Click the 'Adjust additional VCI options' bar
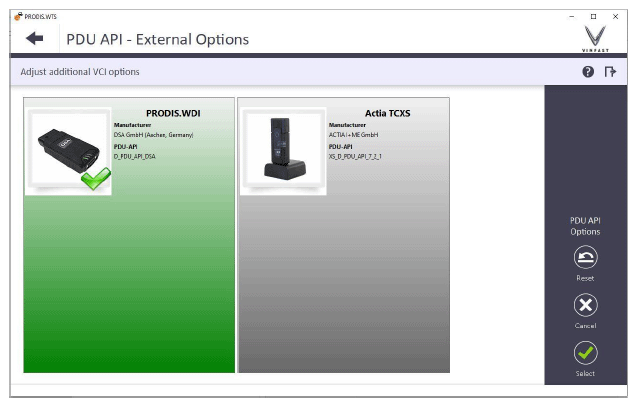This screenshot has height=407, width=637. point(81,72)
